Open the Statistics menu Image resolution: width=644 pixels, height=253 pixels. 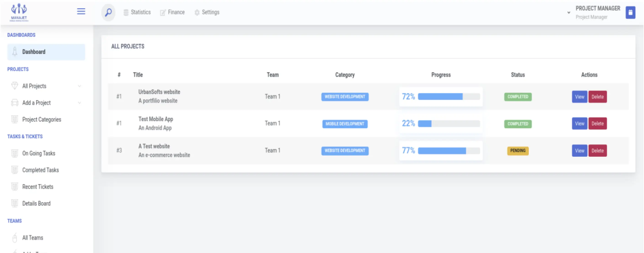(x=137, y=12)
